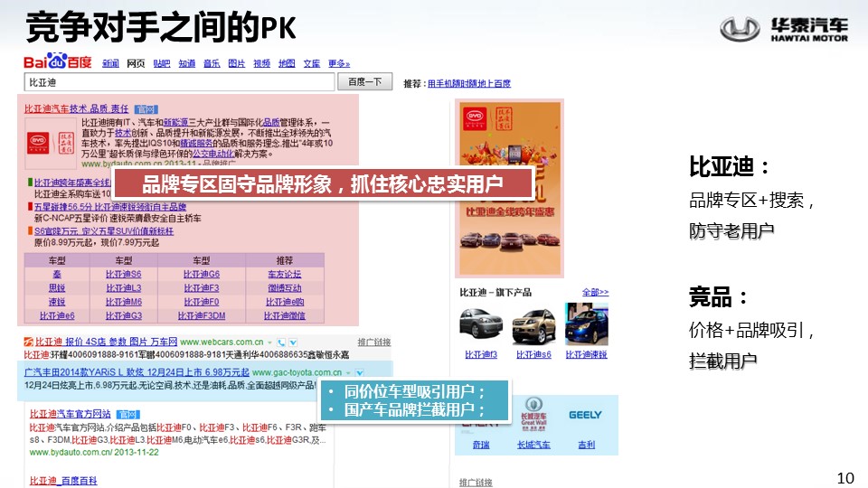Switch to the 新闻 tab
The width and height of the screenshot is (868, 488).
110,63
